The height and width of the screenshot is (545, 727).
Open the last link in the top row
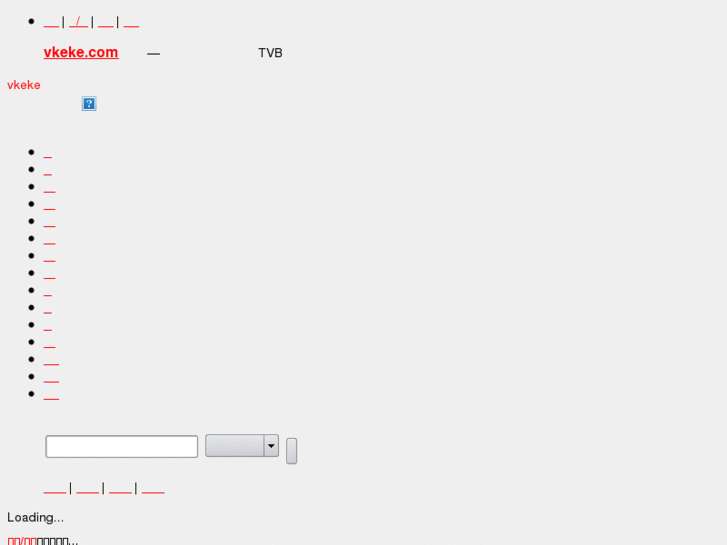[x=131, y=22]
